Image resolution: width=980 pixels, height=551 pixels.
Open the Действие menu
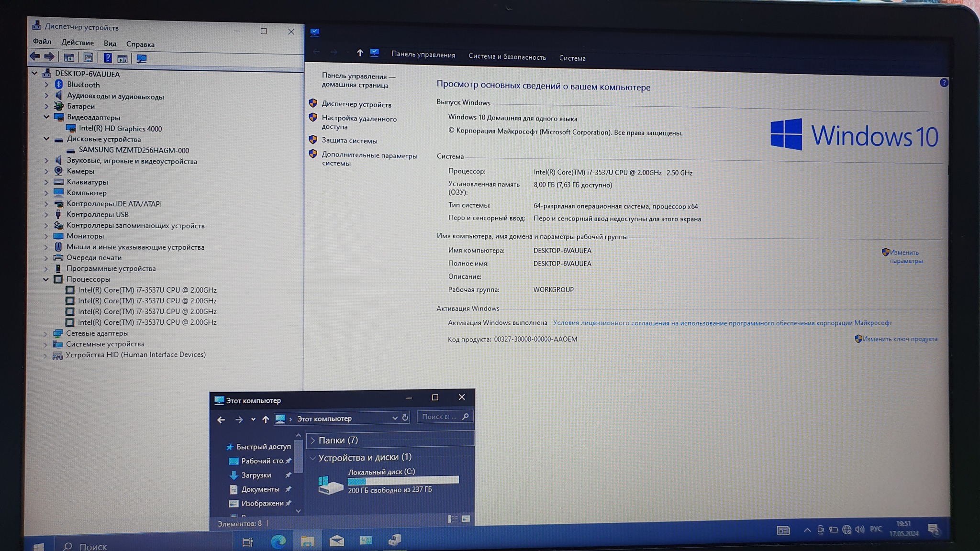(78, 43)
